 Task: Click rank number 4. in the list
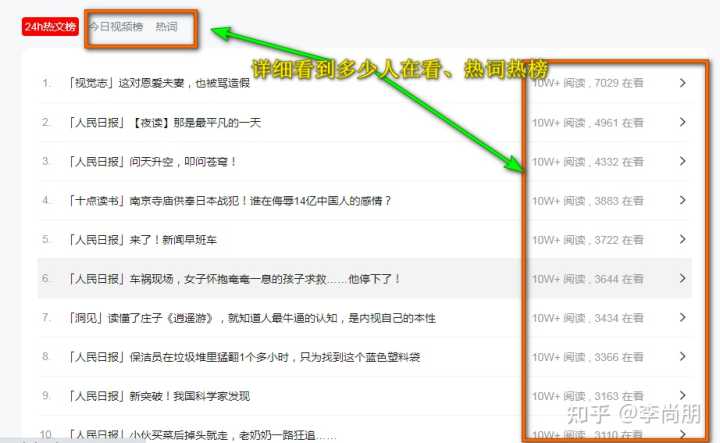pos(46,201)
